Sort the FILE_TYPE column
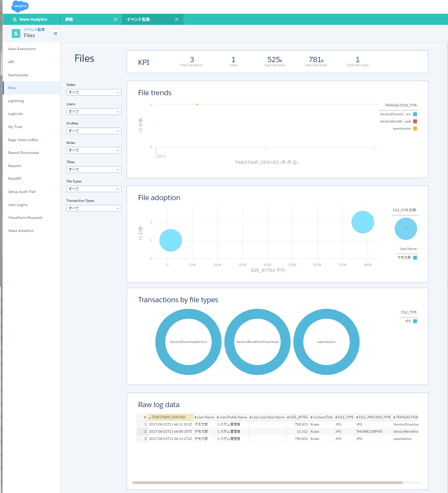 pos(344,417)
